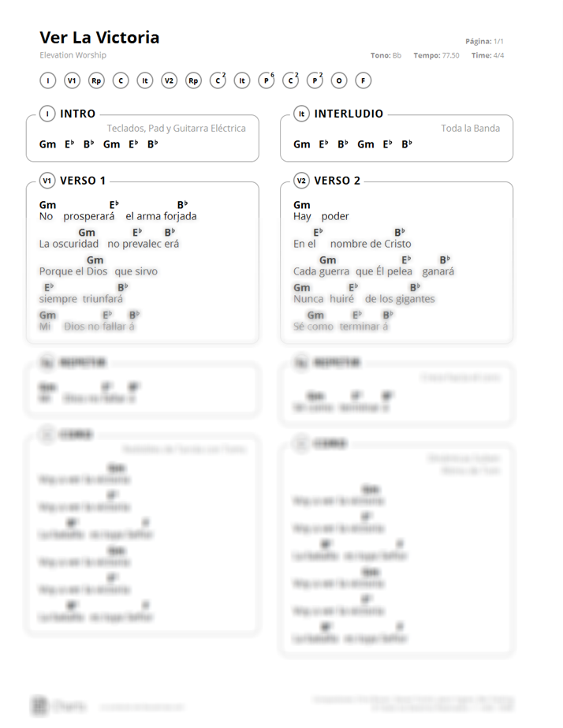
Task: Click the song title Ver La Victoria
Action: tap(99, 37)
